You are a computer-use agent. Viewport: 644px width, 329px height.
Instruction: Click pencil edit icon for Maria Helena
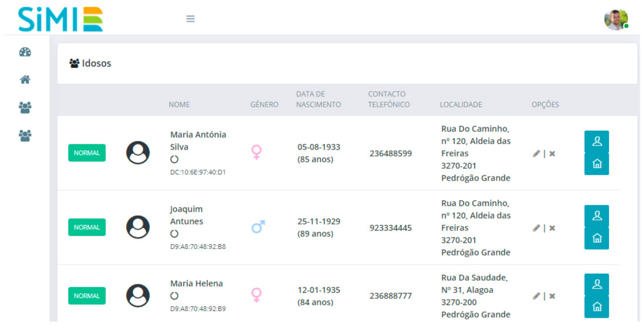(x=536, y=296)
